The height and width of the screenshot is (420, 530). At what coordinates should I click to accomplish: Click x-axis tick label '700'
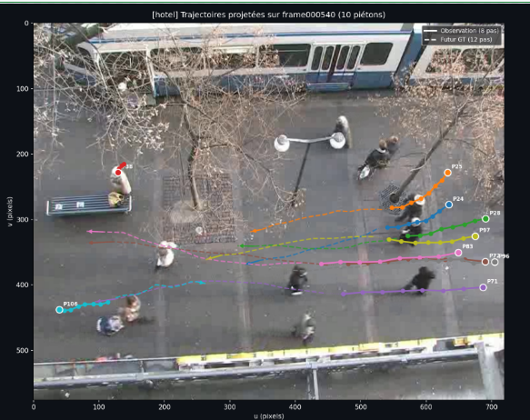[x=491, y=407]
